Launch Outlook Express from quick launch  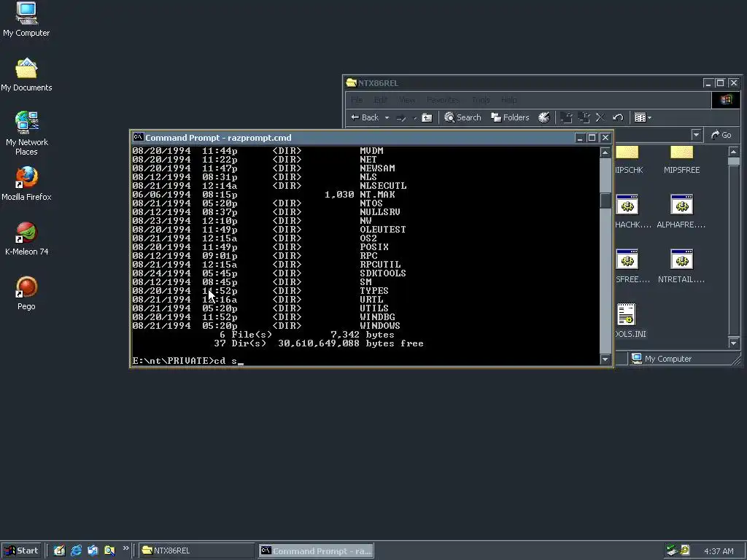(93, 551)
